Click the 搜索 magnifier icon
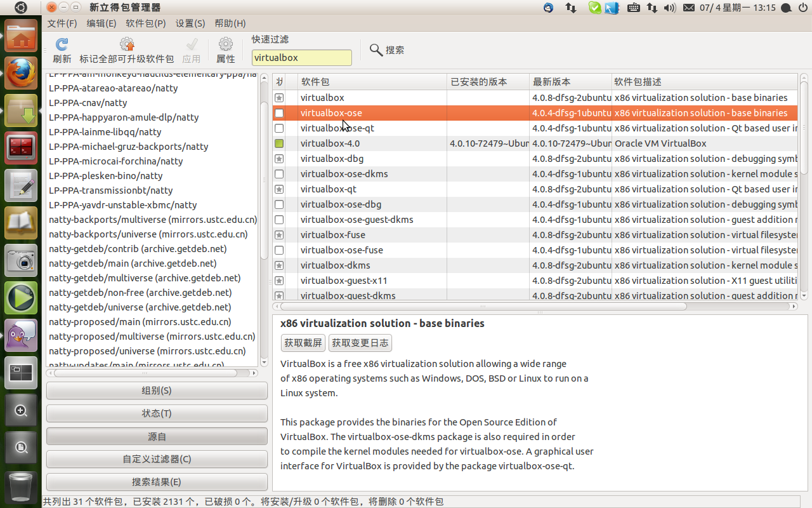Screen dimensions: 812x508 tap(376, 50)
